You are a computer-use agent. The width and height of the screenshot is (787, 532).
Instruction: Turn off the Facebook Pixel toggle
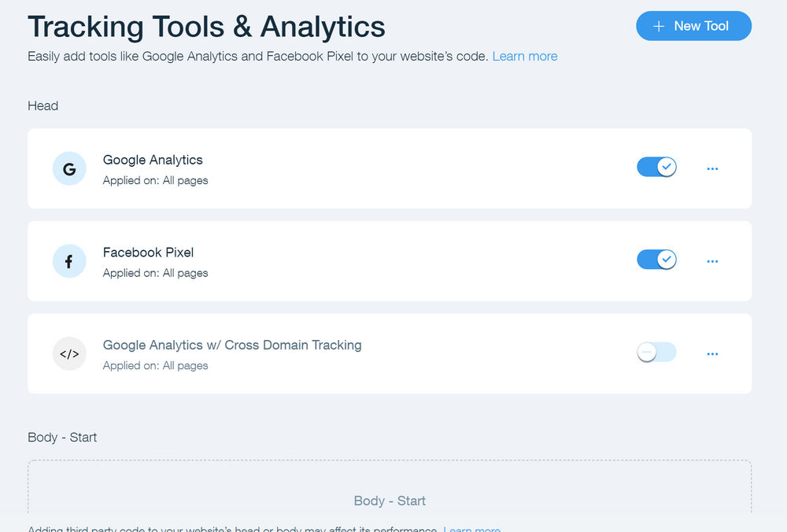pos(656,260)
